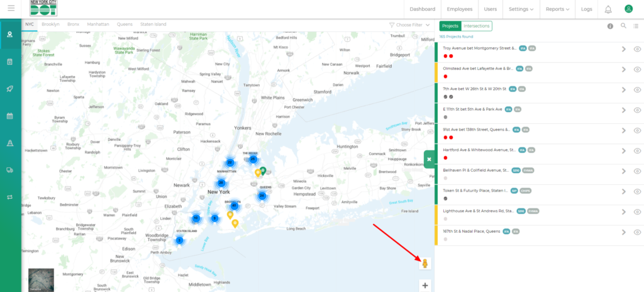Image resolution: width=644 pixels, height=292 pixels.
Task: Open the notifications bell
Action: (608, 9)
